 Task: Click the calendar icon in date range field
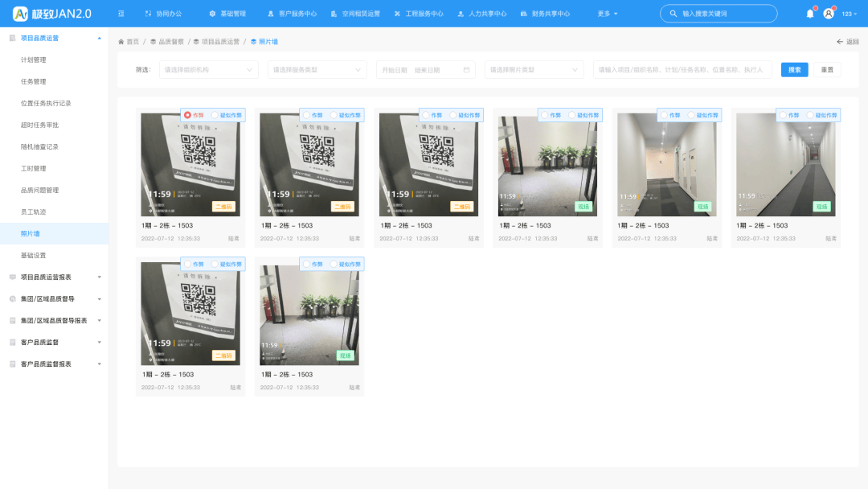[x=466, y=70]
